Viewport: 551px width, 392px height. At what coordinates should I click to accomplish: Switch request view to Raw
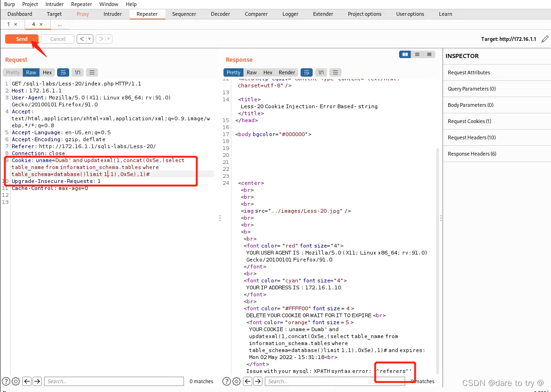(31, 72)
